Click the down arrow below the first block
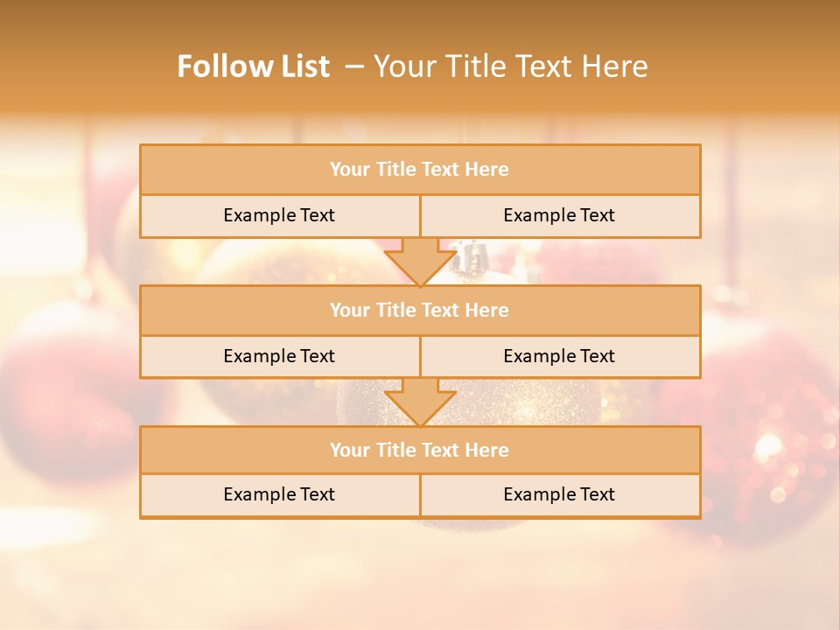Screen dimensions: 840x630 tap(420, 262)
